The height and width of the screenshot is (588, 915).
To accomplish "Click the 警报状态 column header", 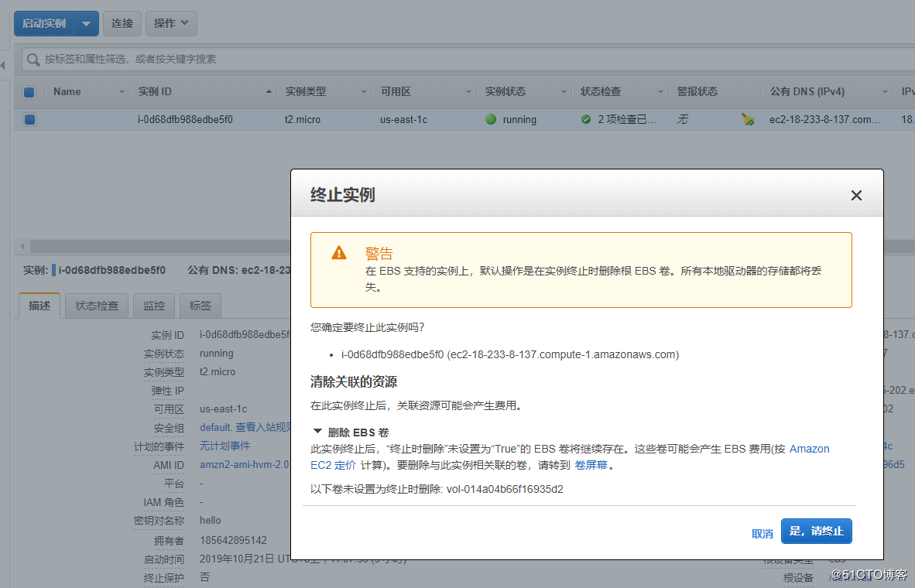I will point(697,91).
